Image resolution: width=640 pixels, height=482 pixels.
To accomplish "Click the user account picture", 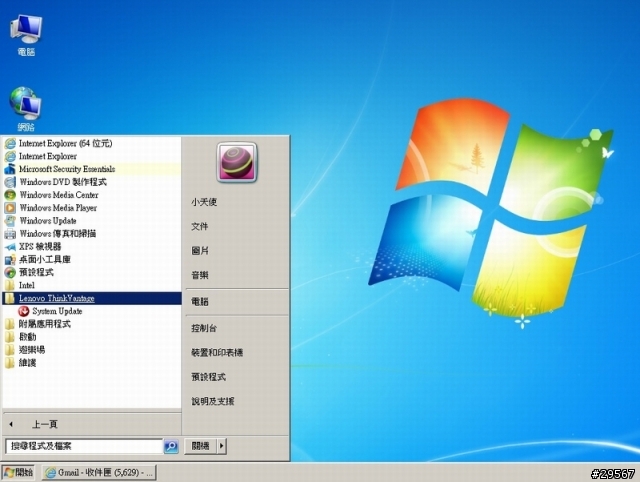I will 237,162.
